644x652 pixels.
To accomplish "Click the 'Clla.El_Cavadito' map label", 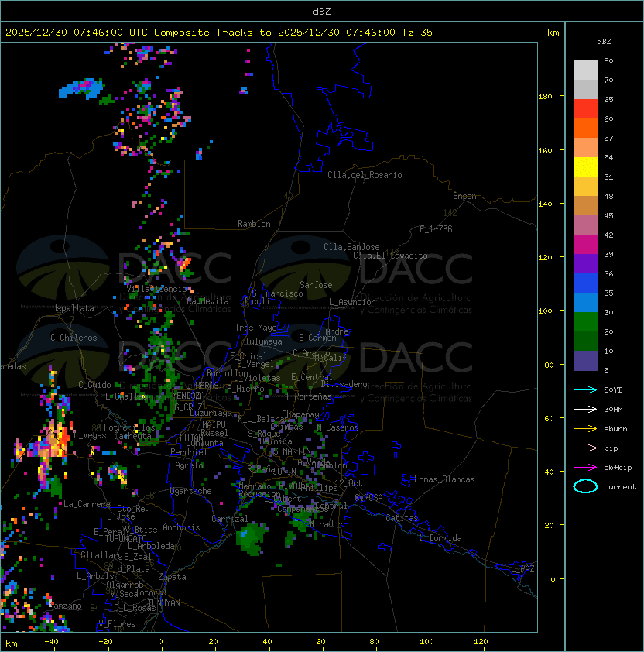I will click(390, 256).
